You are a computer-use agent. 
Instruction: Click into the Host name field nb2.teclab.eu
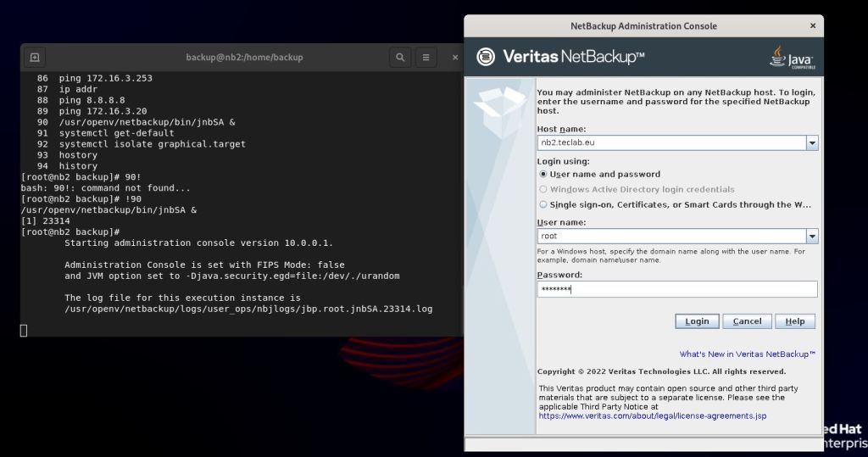670,143
